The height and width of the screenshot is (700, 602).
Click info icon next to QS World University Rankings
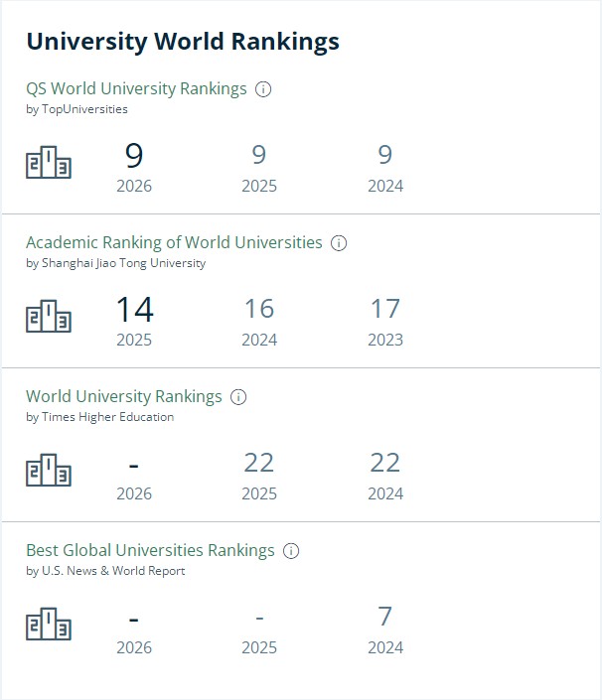tap(263, 89)
